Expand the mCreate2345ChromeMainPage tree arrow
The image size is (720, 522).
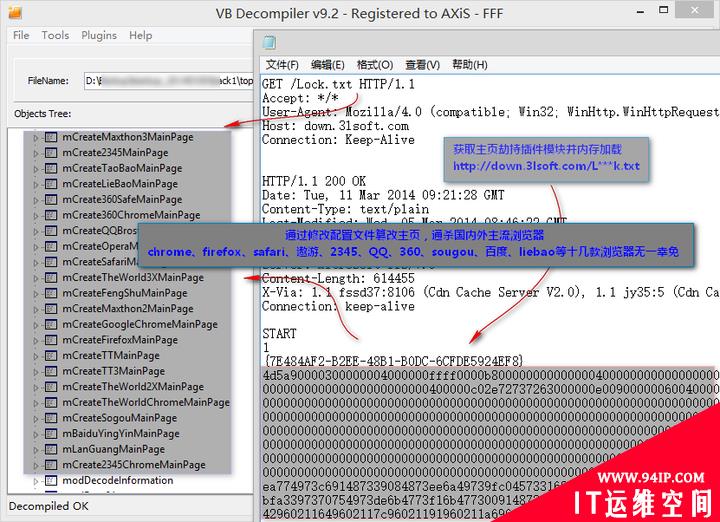36,465
